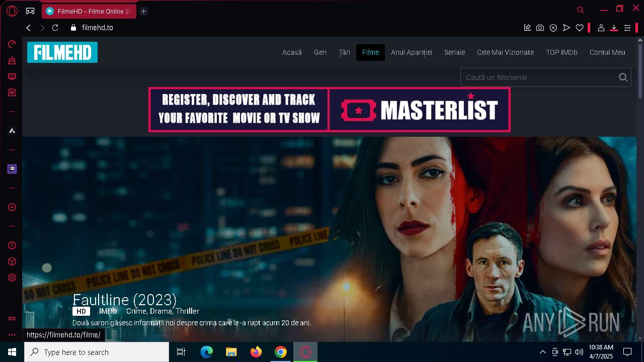Open the Seriale menu item

click(454, 52)
